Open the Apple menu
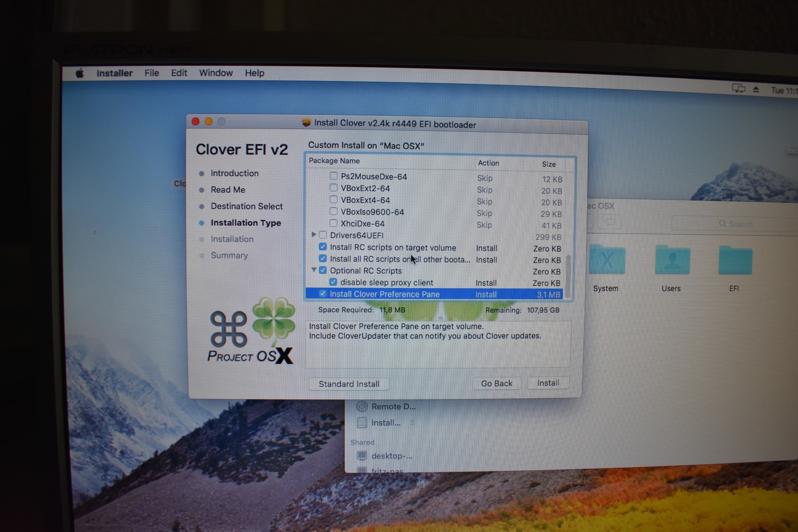The image size is (798, 532). [x=80, y=73]
